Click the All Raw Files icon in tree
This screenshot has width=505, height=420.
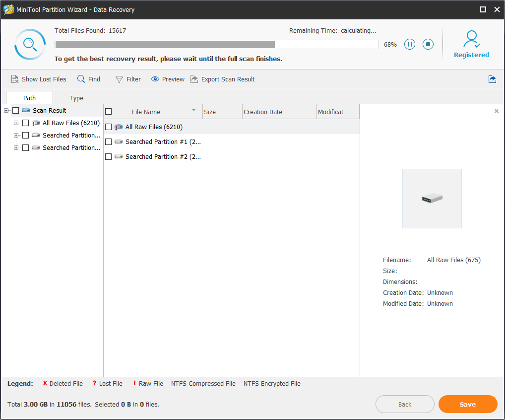click(x=36, y=123)
